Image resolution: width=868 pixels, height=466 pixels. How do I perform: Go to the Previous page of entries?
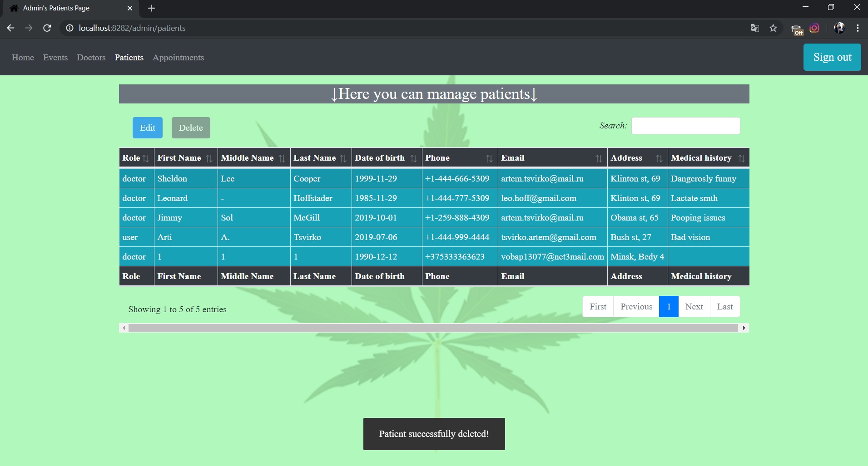click(x=636, y=307)
